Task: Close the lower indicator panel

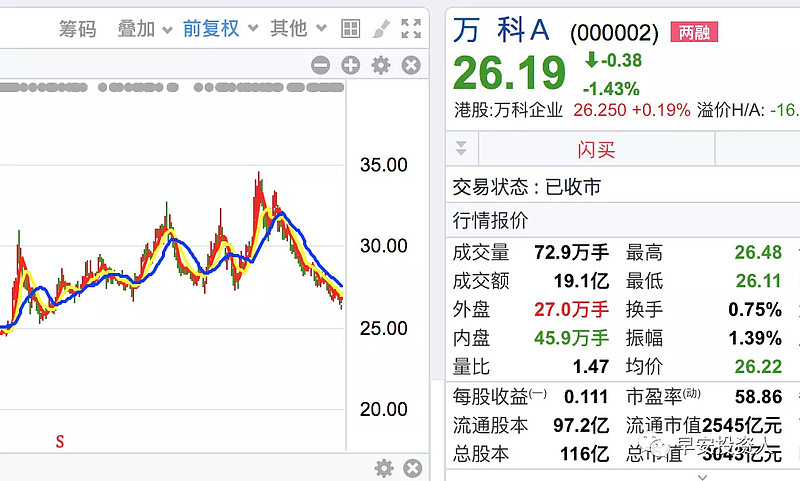Action: point(412,468)
